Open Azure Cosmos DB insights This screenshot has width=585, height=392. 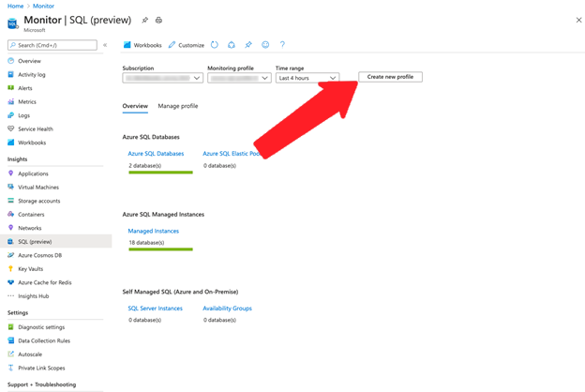pyautogui.click(x=39, y=255)
